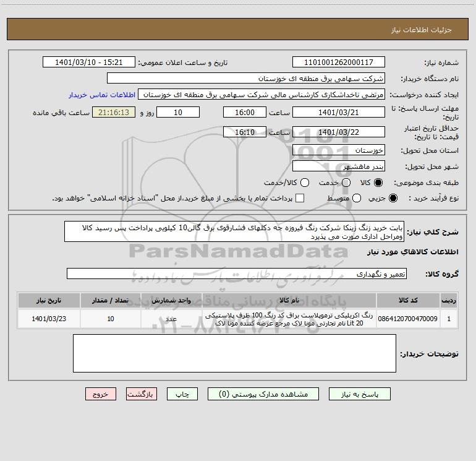This screenshot has height=461, width=476.
Task: Click the request creator name field
Action: point(261,95)
